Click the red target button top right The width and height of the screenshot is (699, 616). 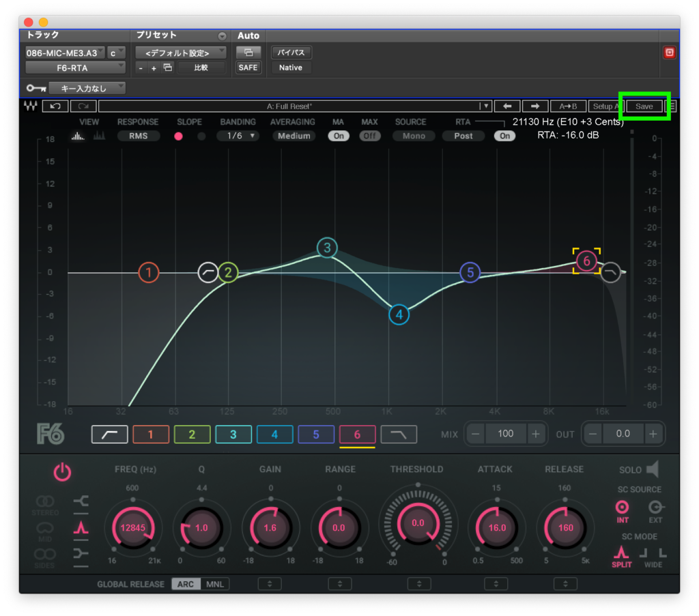click(669, 53)
